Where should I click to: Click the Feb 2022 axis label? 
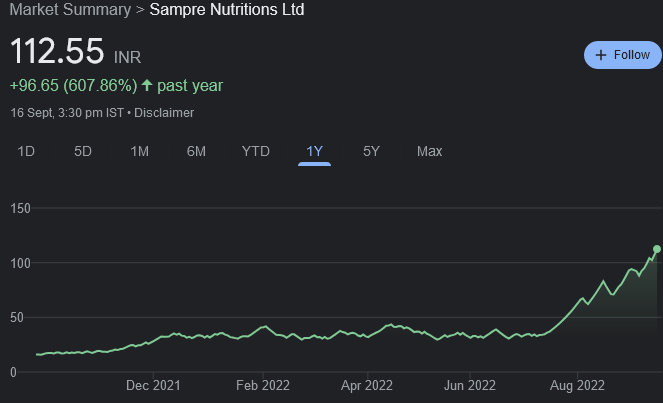coord(260,384)
